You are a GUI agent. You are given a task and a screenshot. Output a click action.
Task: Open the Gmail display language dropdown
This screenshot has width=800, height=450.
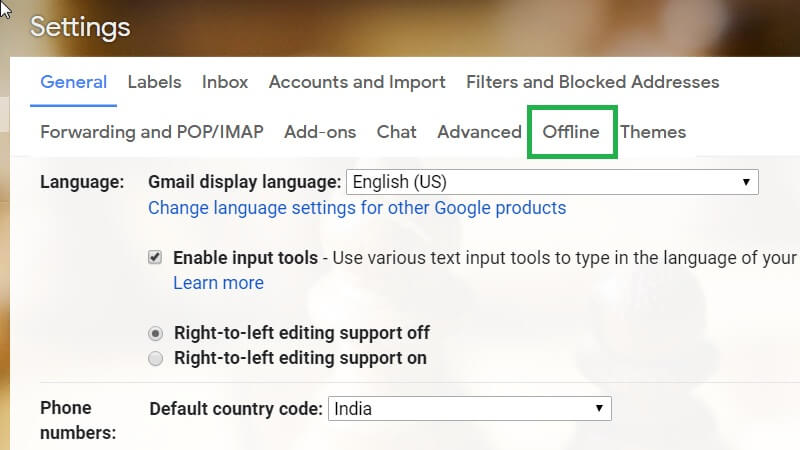pyautogui.click(x=552, y=182)
